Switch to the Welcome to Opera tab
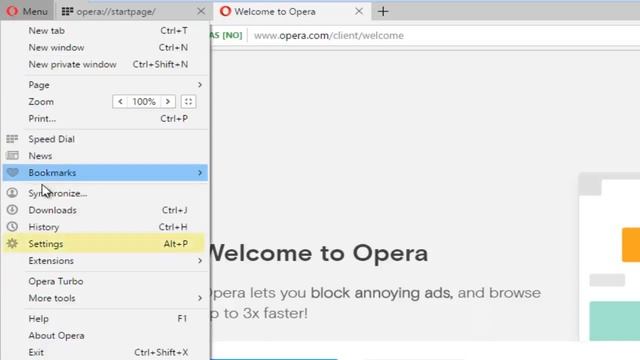The image size is (640, 360). click(292, 11)
